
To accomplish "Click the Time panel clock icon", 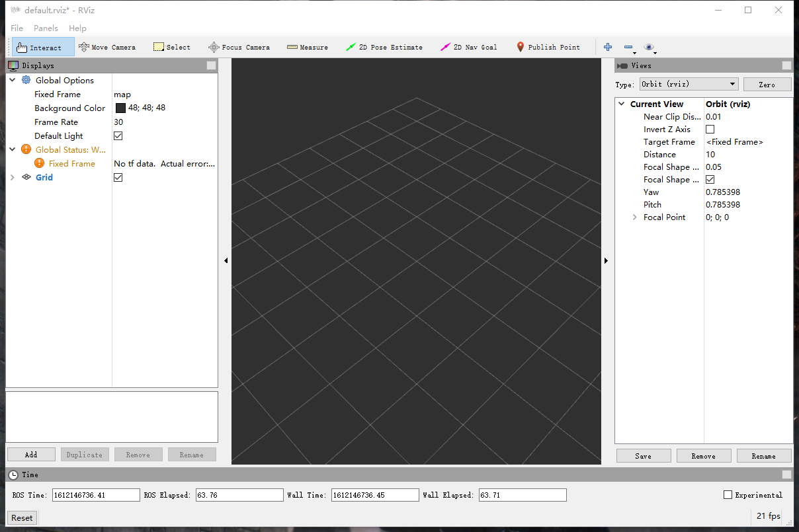I will click(13, 475).
